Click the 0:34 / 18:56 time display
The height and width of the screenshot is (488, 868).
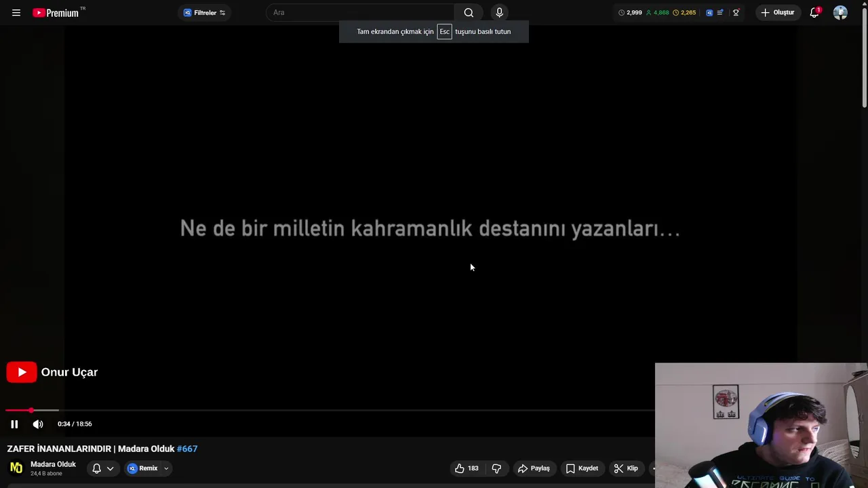click(x=75, y=424)
